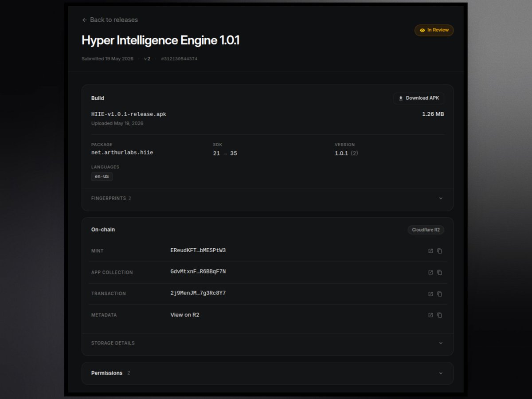Open the Metadata external link icon

(430, 315)
